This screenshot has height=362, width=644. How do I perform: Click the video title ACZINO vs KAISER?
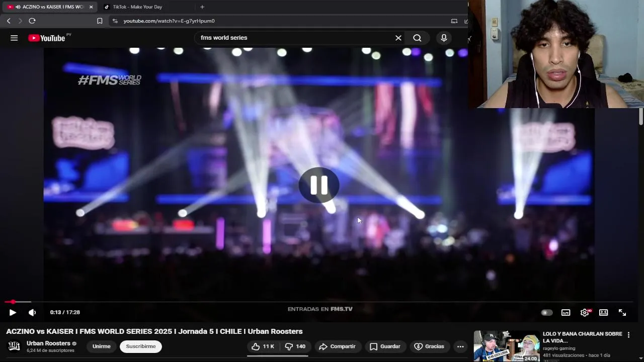coord(154,331)
